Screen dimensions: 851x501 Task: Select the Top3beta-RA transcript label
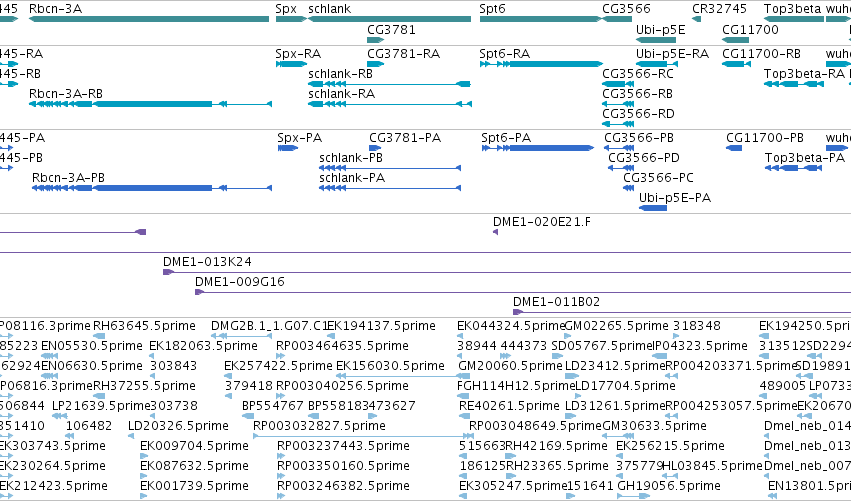coord(804,74)
